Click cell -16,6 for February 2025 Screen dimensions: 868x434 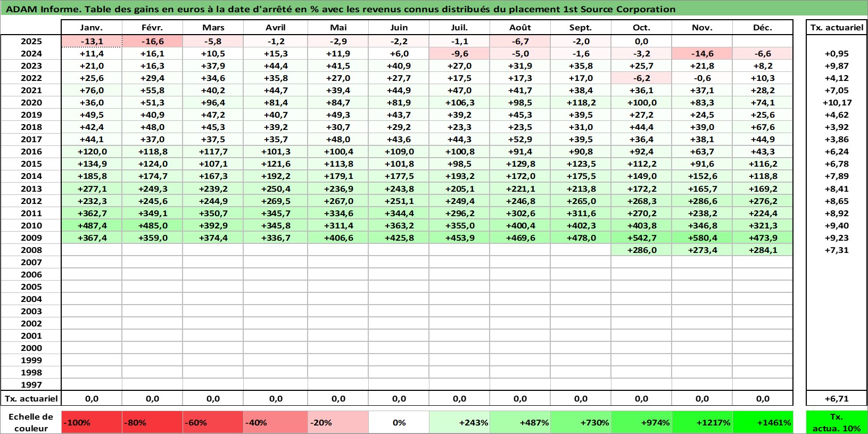[152, 41]
